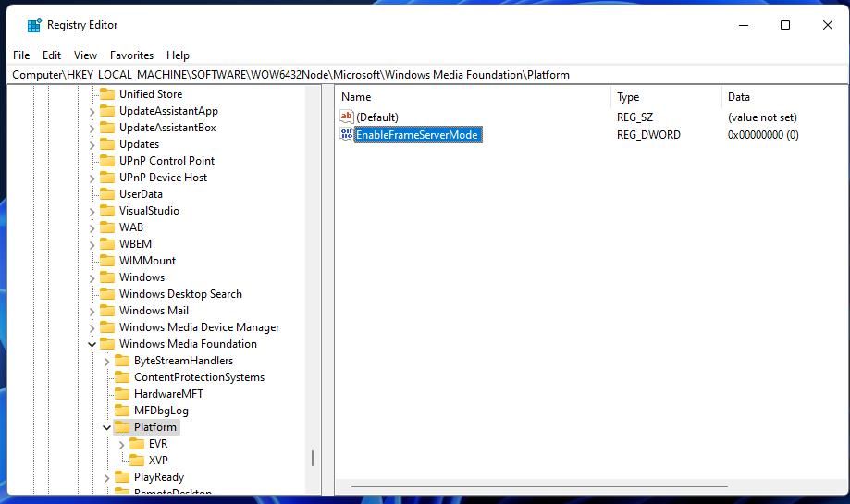The height and width of the screenshot is (504, 850).
Task: Select the XVP key label
Action: click(x=158, y=461)
